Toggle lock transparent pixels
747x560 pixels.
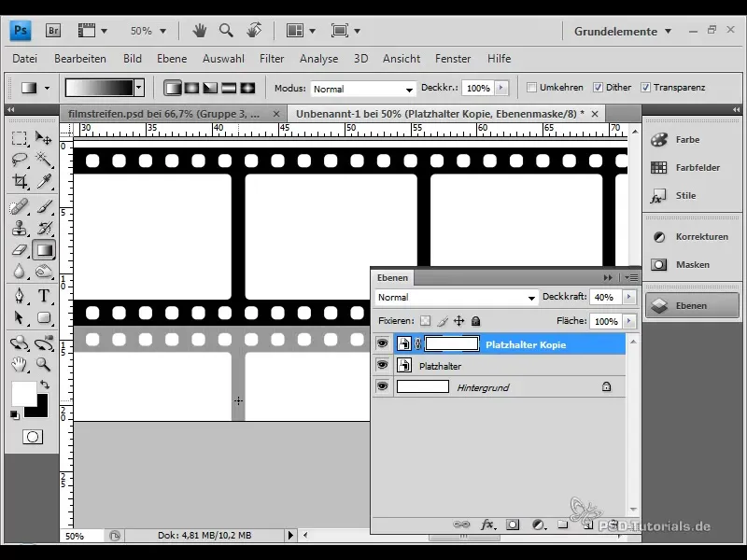[425, 321]
